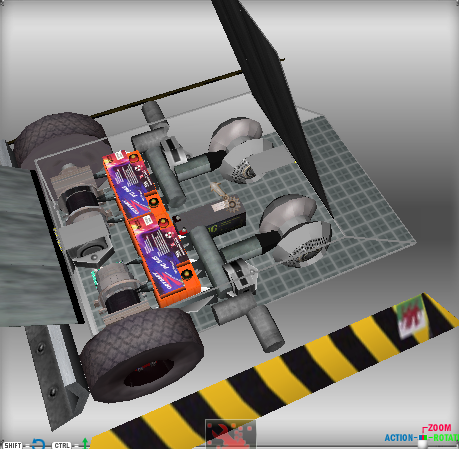Click the CTRL key indicator

tap(62, 445)
